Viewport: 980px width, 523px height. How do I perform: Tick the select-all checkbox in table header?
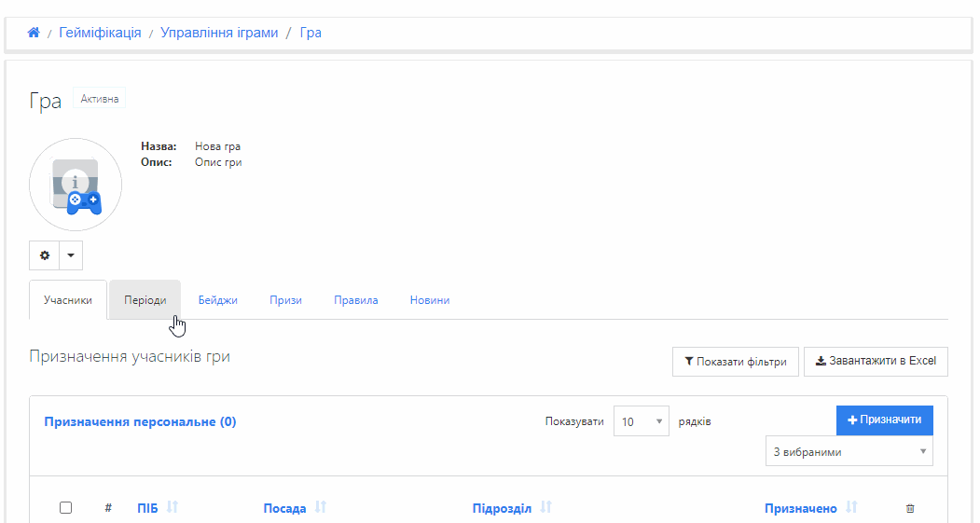pos(65,508)
